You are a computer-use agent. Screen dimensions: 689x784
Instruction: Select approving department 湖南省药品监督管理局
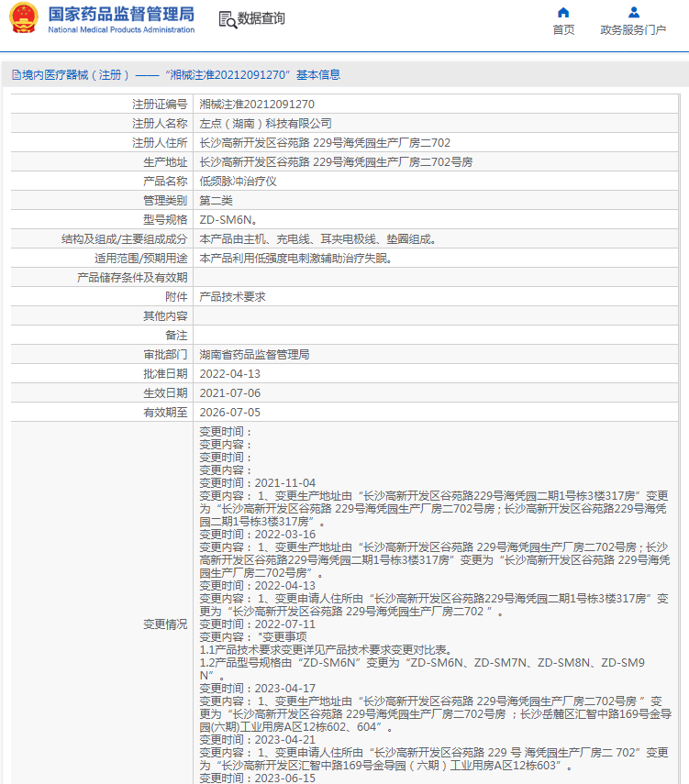pyautogui.click(x=254, y=355)
